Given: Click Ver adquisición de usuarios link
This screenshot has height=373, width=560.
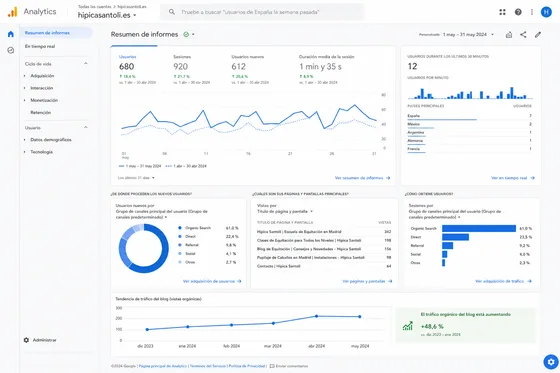Looking at the screenshot, I should click(x=212, y=282).
